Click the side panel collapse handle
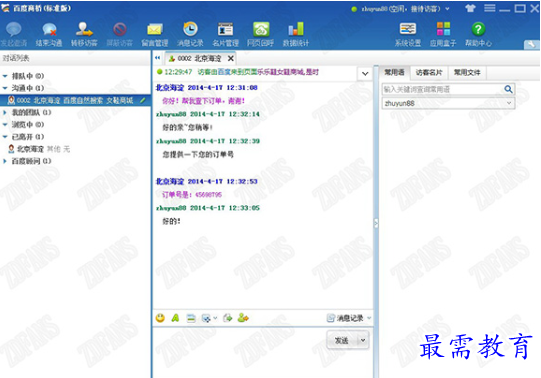The image size is (541, 378). point(376,223)
